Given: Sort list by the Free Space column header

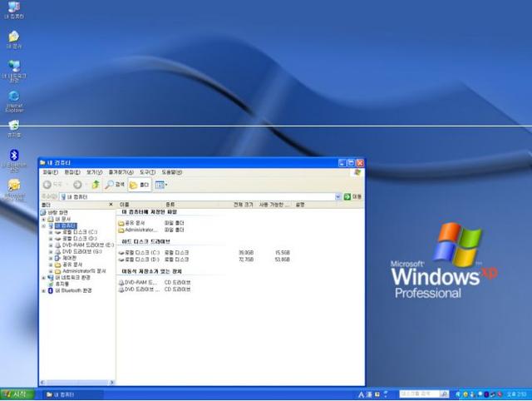Looking at the screenshot, I should pyautogui.click(x=274, y=205).
